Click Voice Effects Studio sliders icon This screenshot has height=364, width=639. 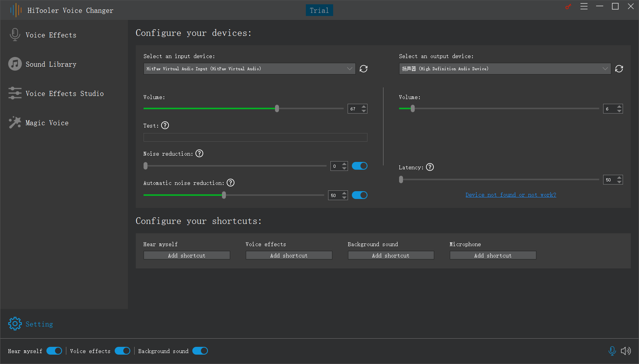pos(15,93)
